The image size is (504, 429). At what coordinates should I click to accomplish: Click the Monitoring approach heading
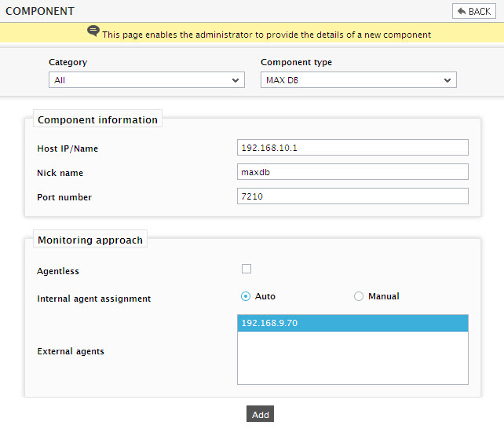[x=90, y=240]
